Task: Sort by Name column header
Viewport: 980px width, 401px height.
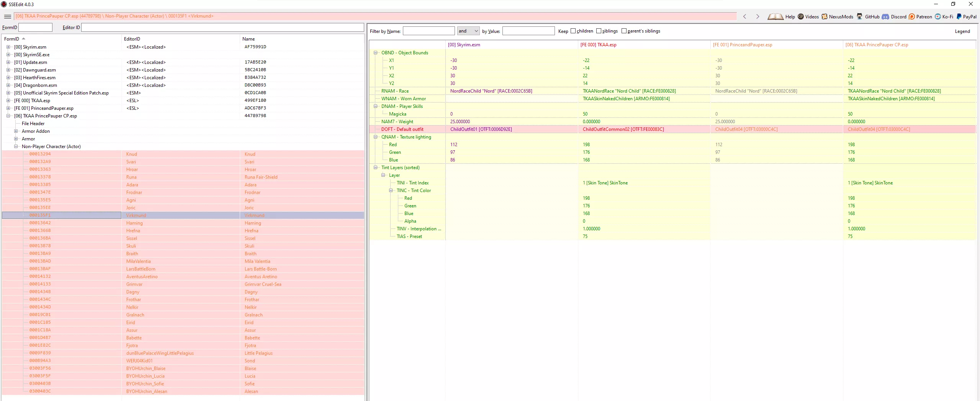Action: [302, 39]
